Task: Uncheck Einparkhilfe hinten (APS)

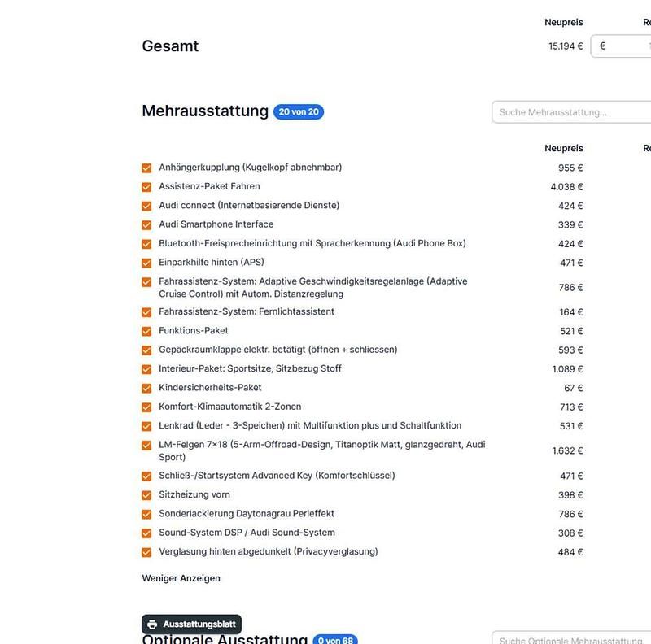Action: click(146, 263)
